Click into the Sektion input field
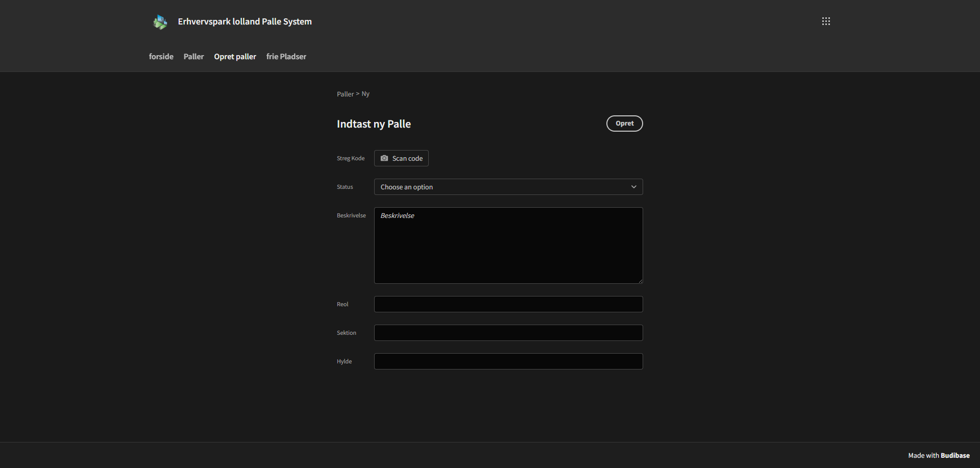Viewport: 980px width, 468px height. (508, 333)
